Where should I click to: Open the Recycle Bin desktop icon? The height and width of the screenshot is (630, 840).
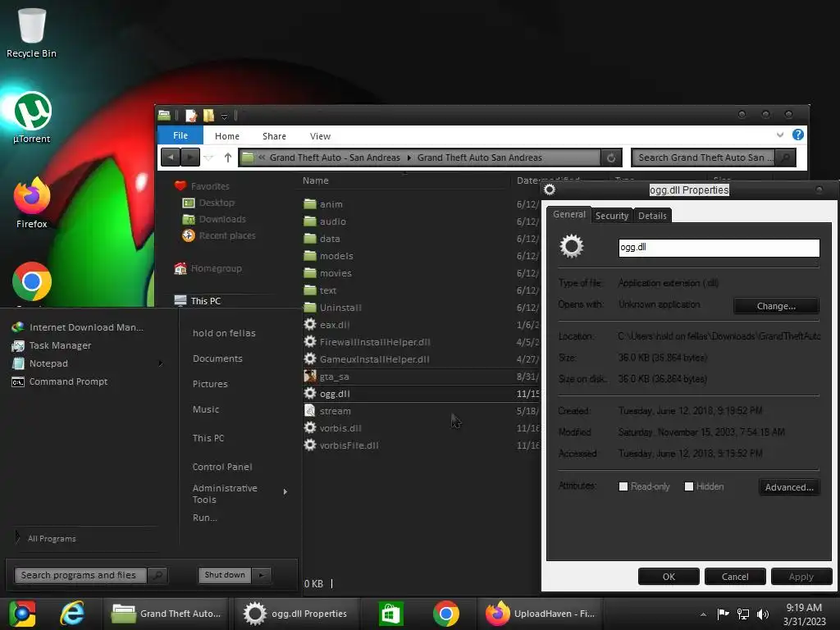point(32,33)
